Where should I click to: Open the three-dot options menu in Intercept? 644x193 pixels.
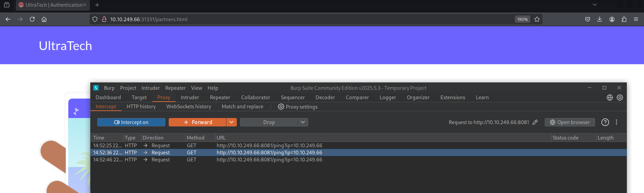tap(616, 122)
